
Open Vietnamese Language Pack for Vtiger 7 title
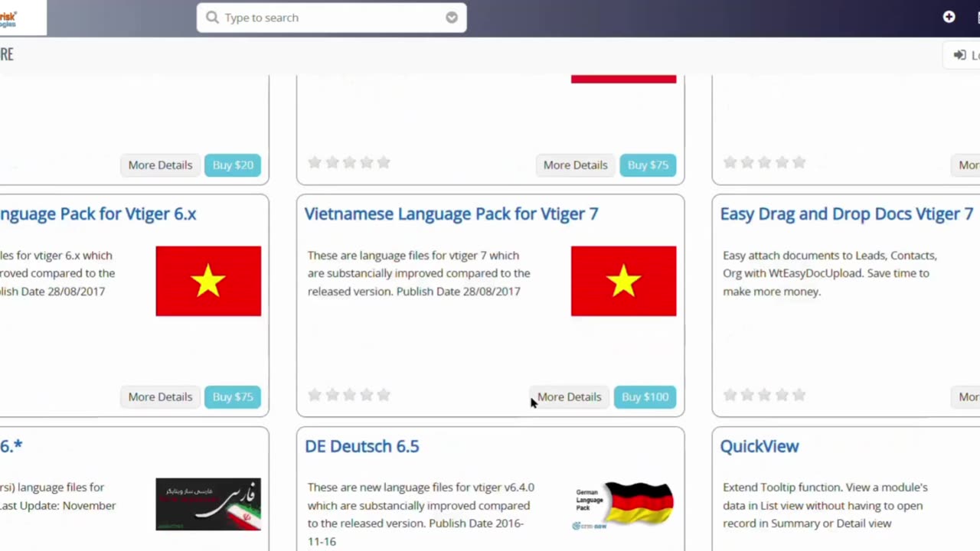point(452,214)
